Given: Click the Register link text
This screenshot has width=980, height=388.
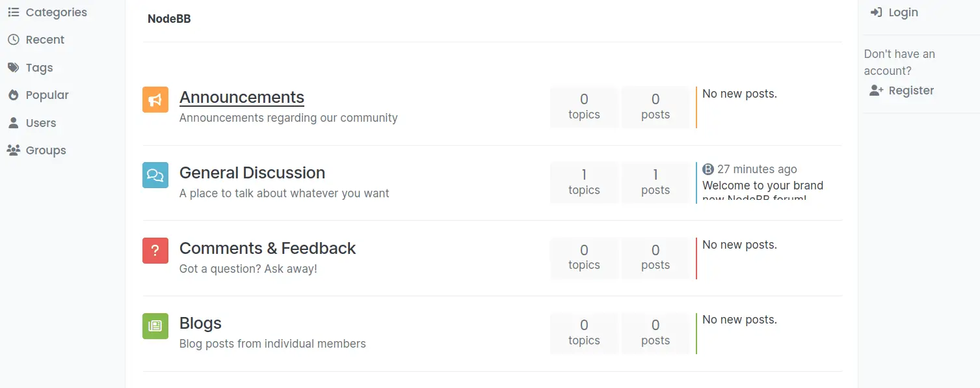Looking at the screenshot, I should (x=911, y=90).
